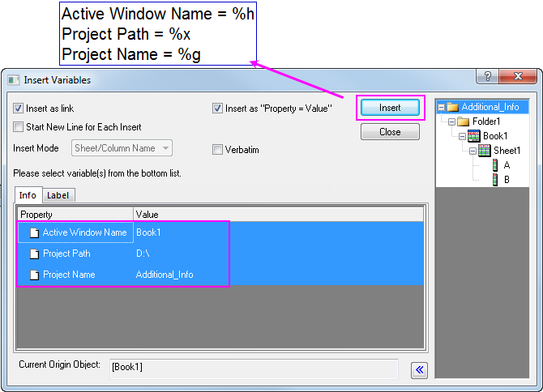This screenshot has height=392, width=543.
Task: Click the Active Window Name page icon
Action: point(34,232)
